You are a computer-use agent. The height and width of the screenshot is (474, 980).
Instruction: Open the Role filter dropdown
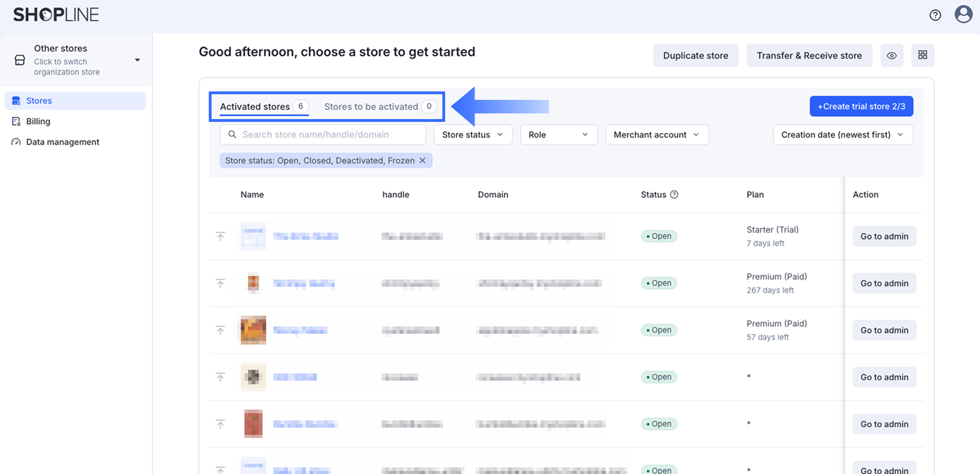click(x=558, y=135)
